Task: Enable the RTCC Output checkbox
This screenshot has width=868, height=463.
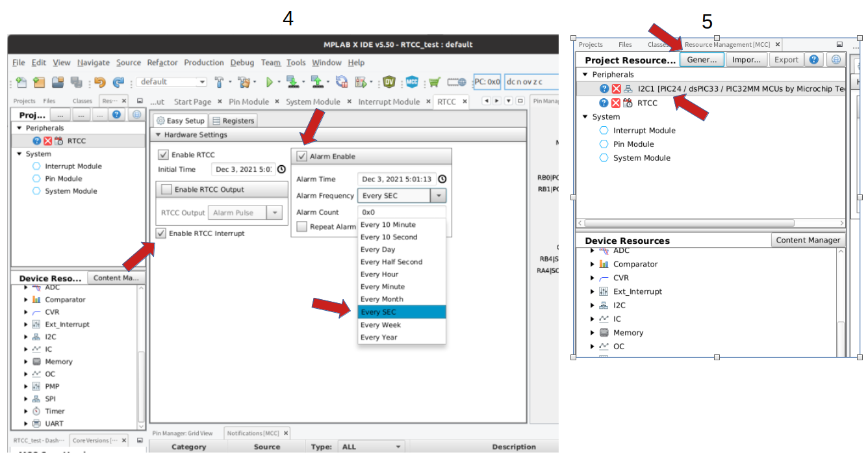Action: pyautogui.click(x=166, y=189)
